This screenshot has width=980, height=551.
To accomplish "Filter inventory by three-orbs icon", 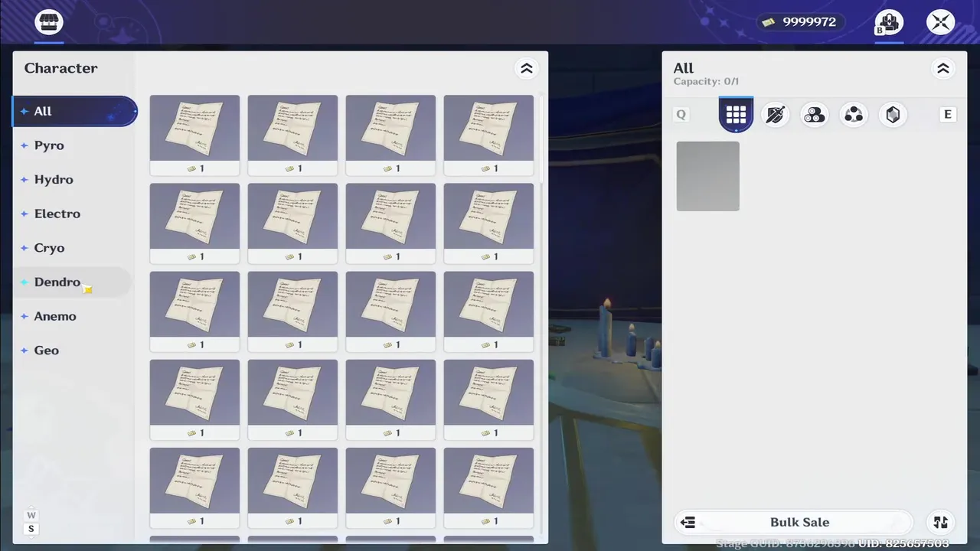I will [854, 115].
